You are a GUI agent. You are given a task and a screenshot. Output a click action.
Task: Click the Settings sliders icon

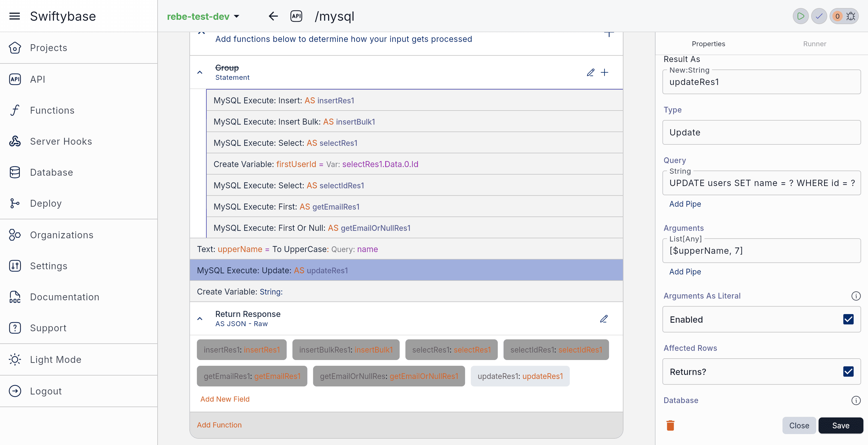(15, 266)
